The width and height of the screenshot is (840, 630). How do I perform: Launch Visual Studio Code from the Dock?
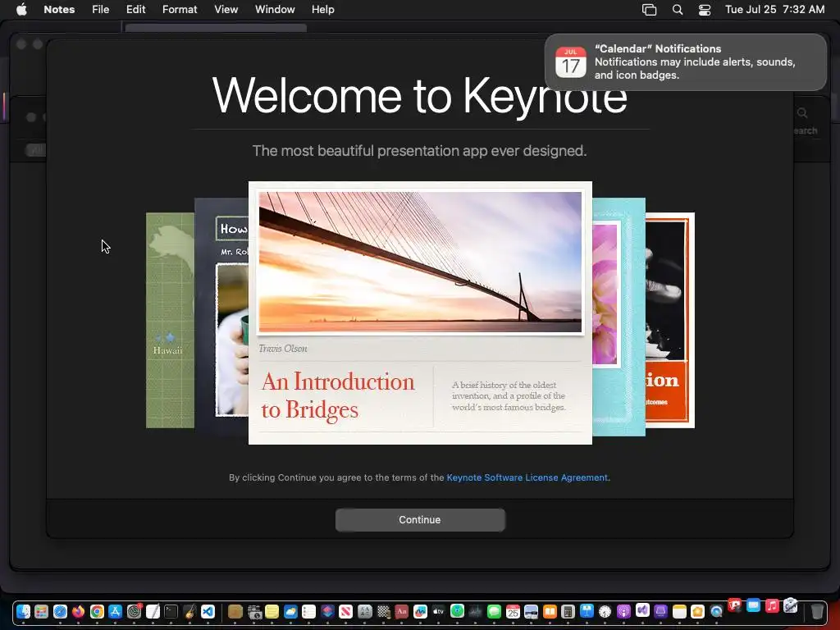208,611
